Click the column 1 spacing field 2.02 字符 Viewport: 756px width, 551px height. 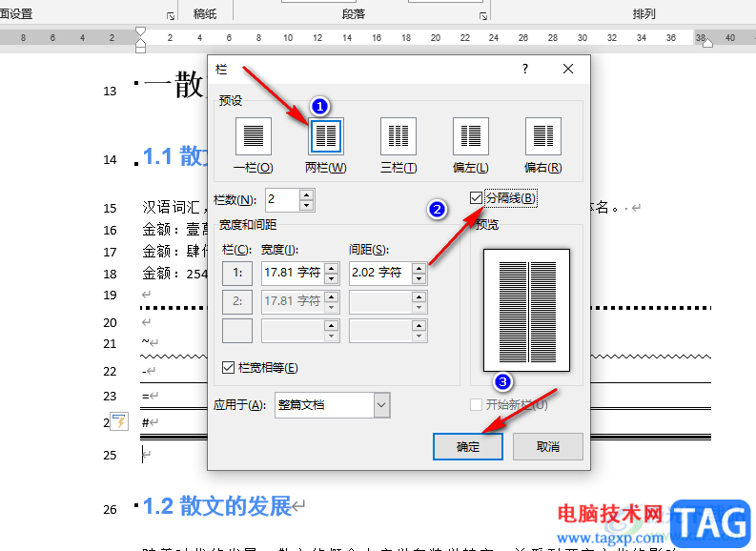381,273
